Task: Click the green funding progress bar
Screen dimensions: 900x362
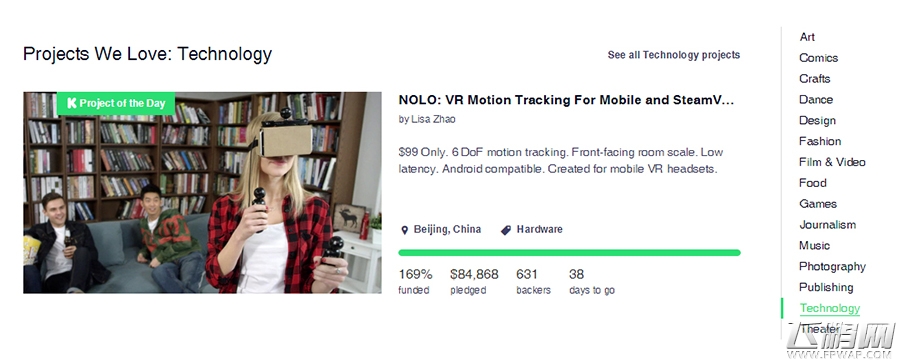Action: pos(569,252)
